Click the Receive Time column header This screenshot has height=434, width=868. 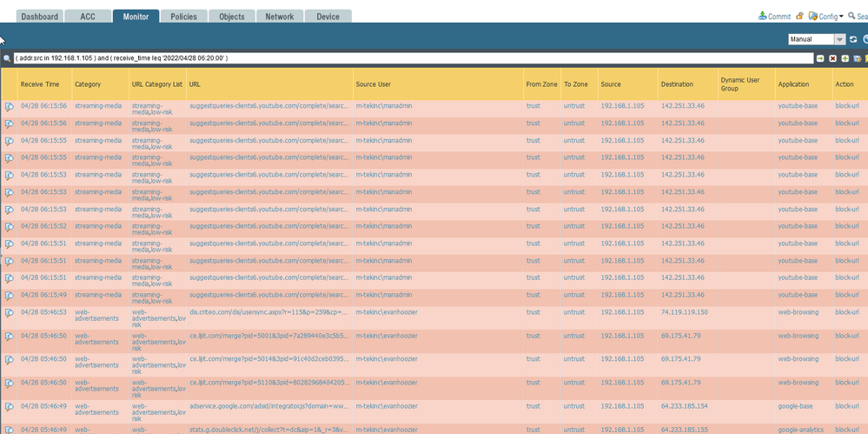[40, 84]
